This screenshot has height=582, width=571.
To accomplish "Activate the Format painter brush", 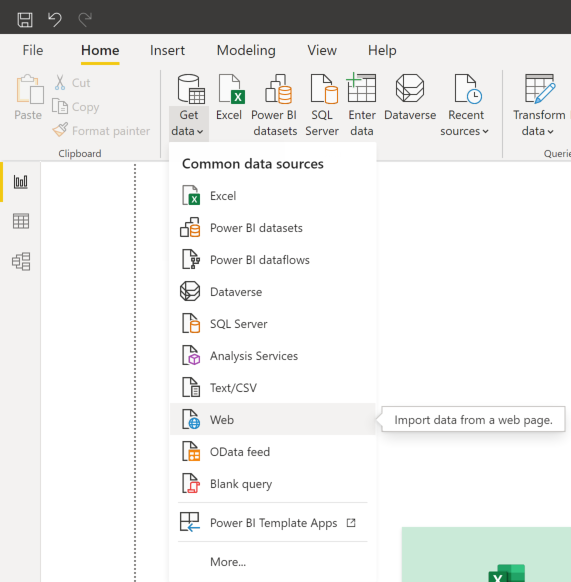I will coord(101,131).
